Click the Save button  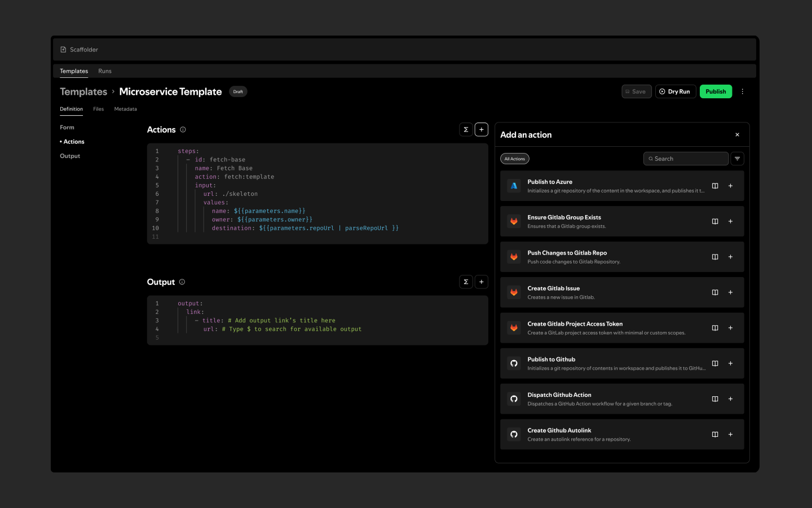click(x=637, y=91)
